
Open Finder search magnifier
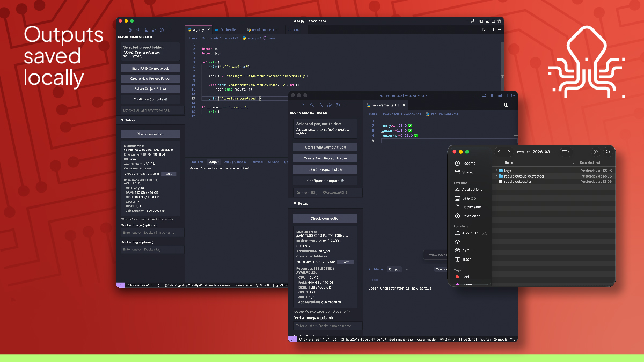[x=608, y=152]
